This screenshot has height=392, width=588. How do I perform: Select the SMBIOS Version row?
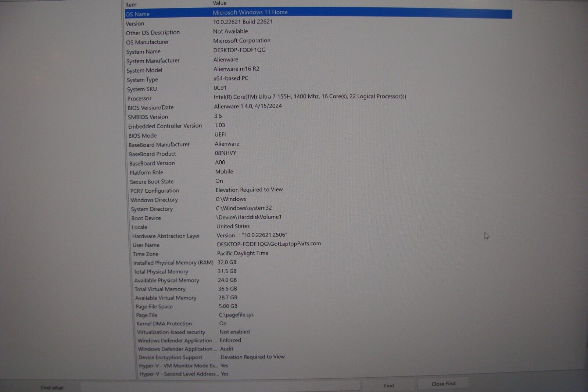click(x=318, y=117)
